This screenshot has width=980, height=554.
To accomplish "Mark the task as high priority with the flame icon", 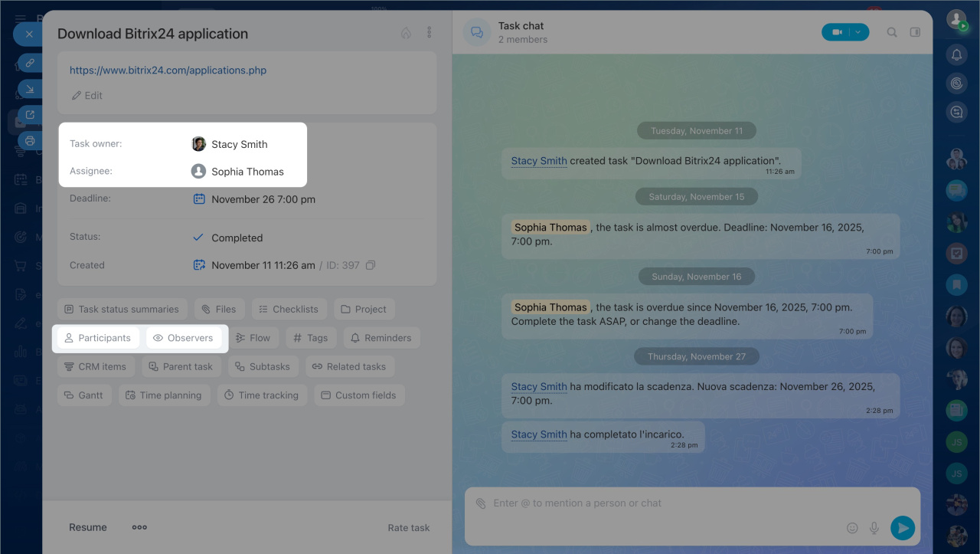I will click(x=406, y=33).
